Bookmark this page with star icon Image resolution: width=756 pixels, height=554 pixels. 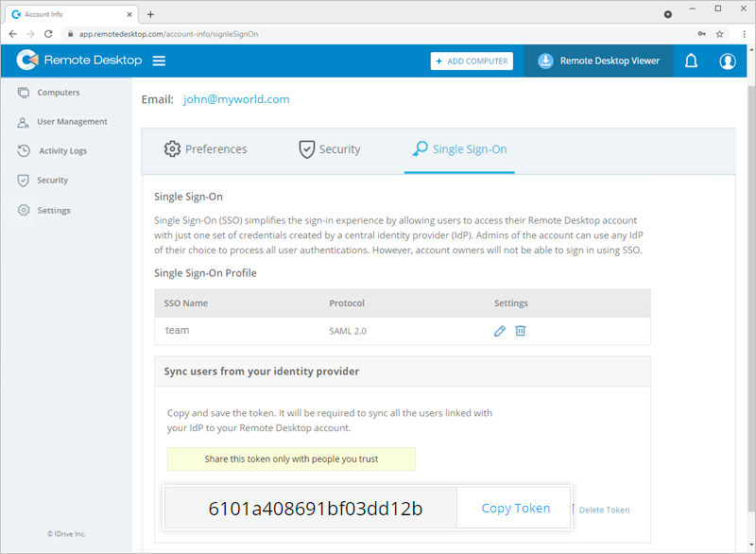tap(720, 33)
